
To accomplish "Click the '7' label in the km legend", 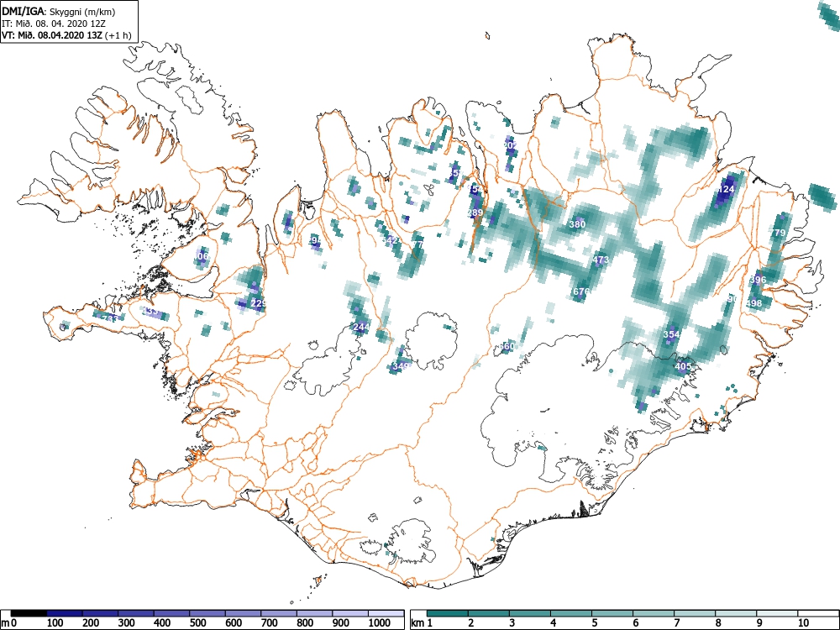I will pos(677,623).
